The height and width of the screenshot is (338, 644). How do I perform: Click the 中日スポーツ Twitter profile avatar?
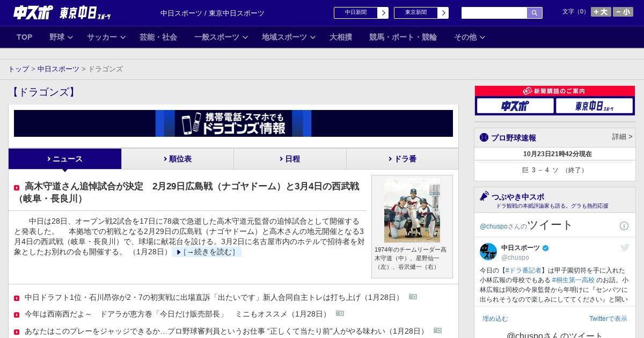[x=488, y=252]
